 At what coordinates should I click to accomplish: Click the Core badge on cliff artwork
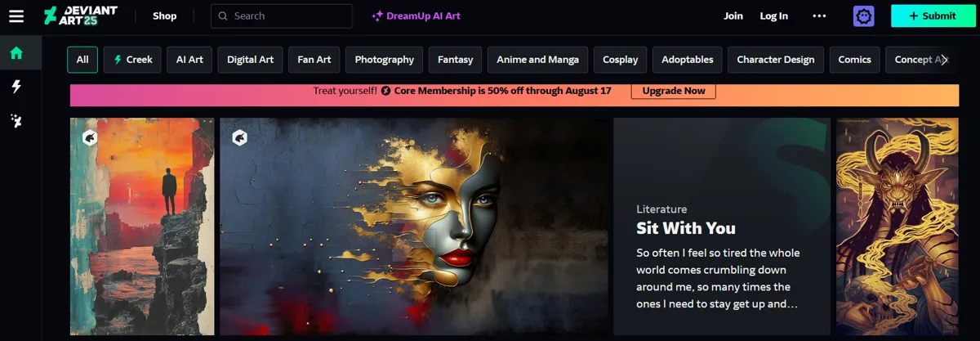click(x=90, y=138)
